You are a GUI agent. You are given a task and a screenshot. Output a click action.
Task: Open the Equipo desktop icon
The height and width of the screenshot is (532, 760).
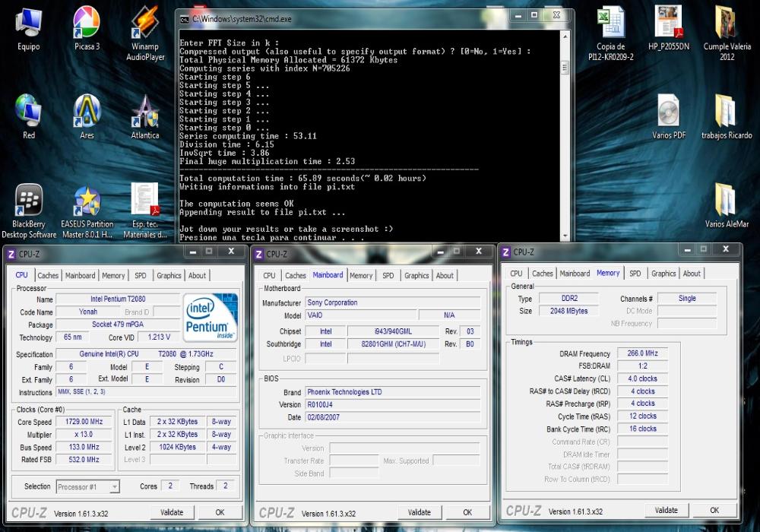29,28
